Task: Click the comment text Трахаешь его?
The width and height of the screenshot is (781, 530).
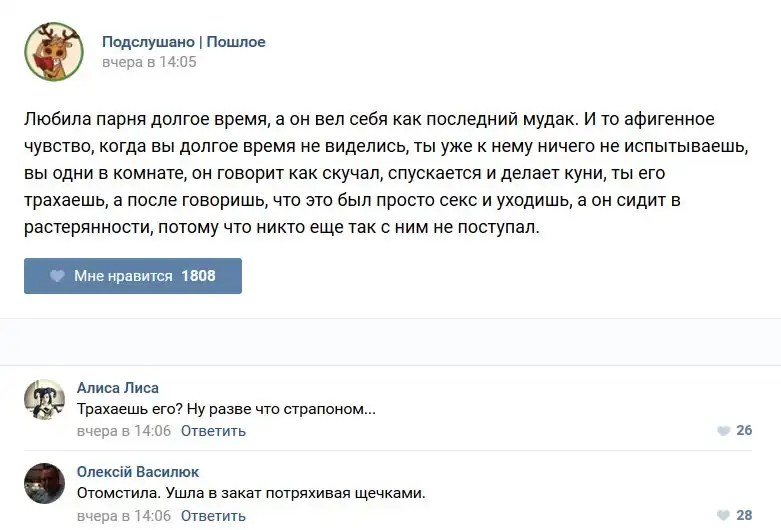Action: click(226, 409)
